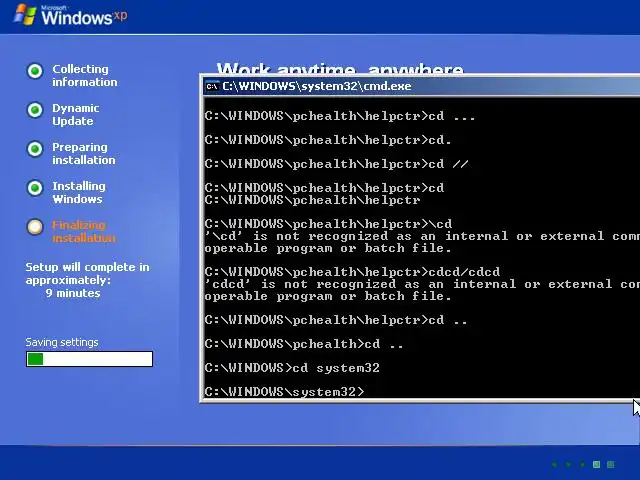
Task: Click the orange Finalizing installation label
Action: click(x=84, y=231)
